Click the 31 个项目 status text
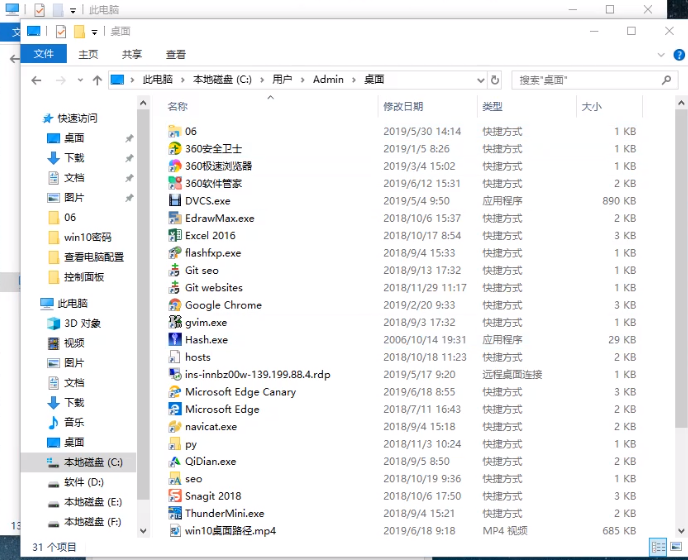This screenshot has width=688, height=560. click(x=54, y=547)
